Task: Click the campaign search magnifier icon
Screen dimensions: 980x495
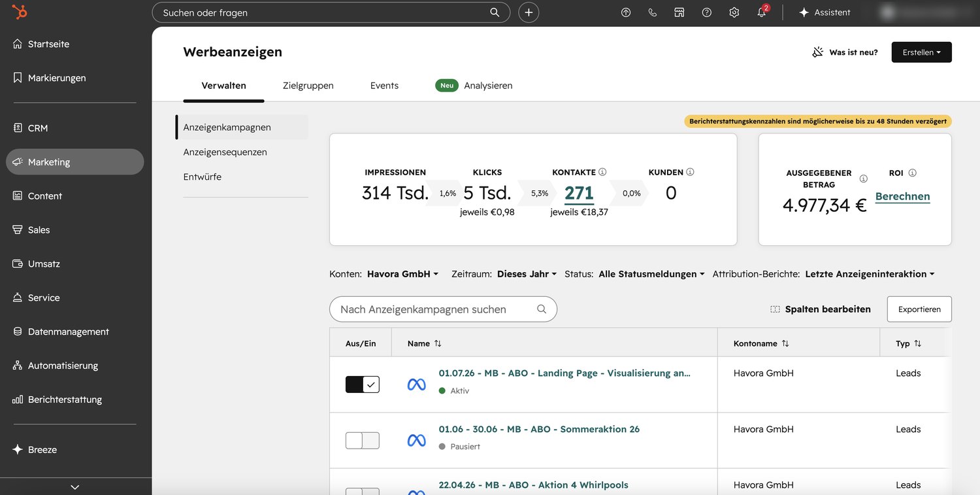Action: tap(542, 309)
